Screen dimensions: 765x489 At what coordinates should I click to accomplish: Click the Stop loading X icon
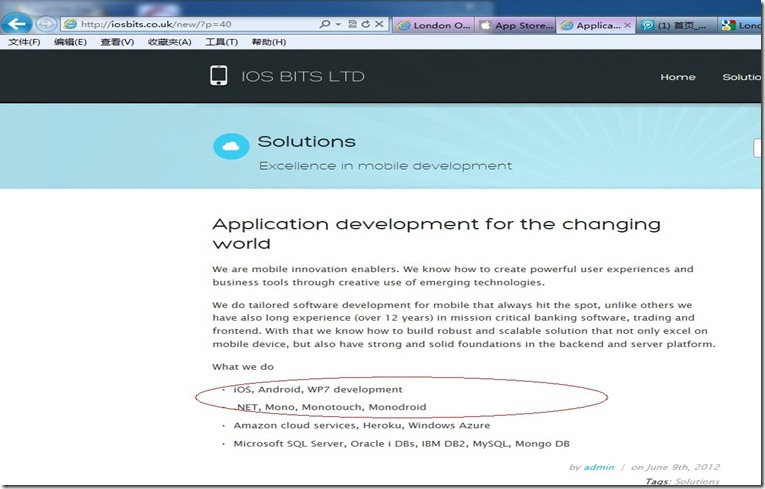tap(379, 24)
